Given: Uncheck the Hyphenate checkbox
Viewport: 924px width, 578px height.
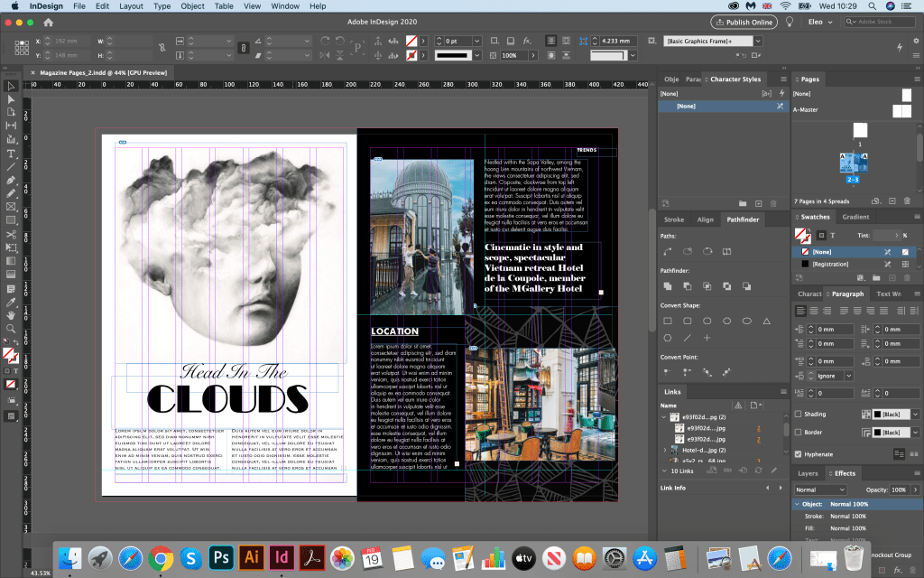Looking at the screenshot, I should click(x=799, y=454).
